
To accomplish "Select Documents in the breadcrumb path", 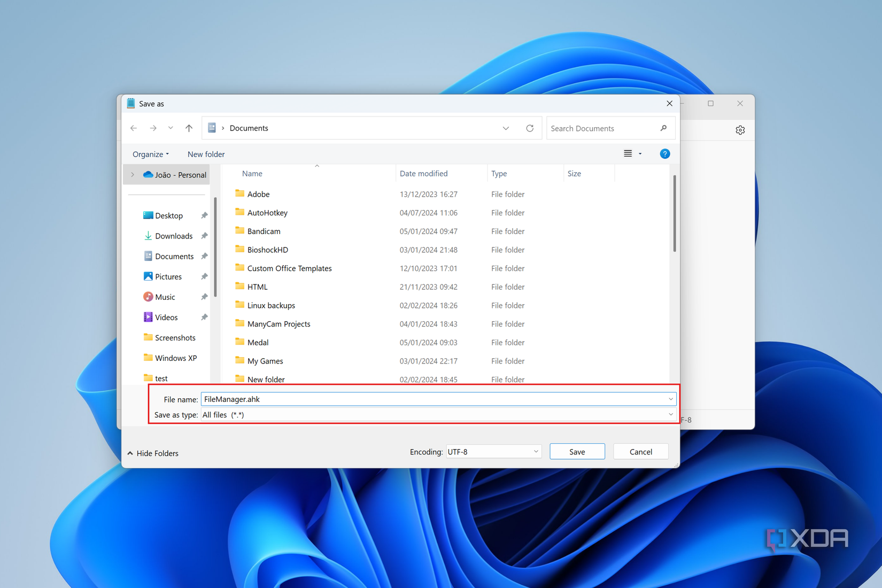I will (x=249, y=128).
